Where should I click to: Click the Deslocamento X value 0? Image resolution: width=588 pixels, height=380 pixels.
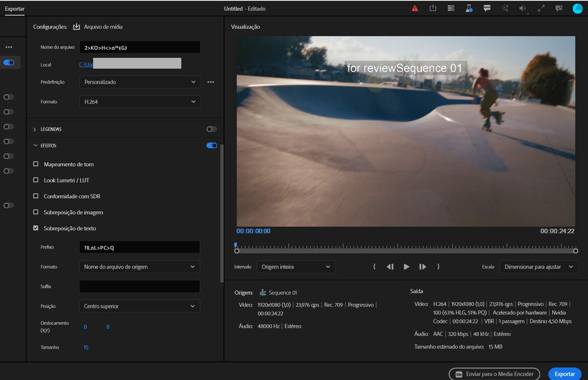(x=85, y=327)
